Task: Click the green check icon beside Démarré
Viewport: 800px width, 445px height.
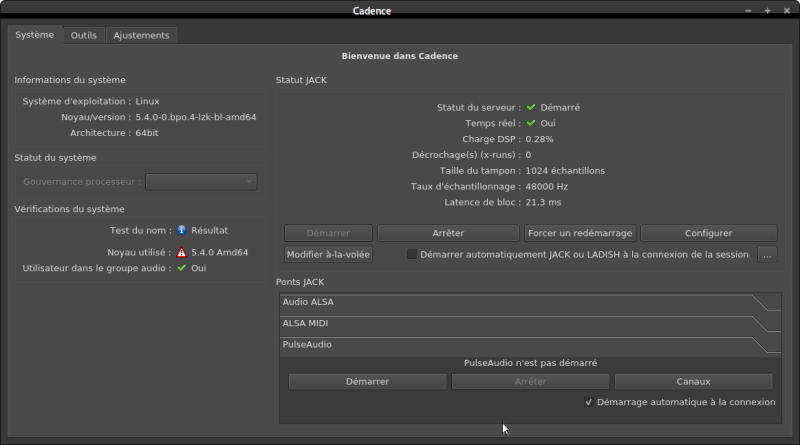Action: pos(531,108)
